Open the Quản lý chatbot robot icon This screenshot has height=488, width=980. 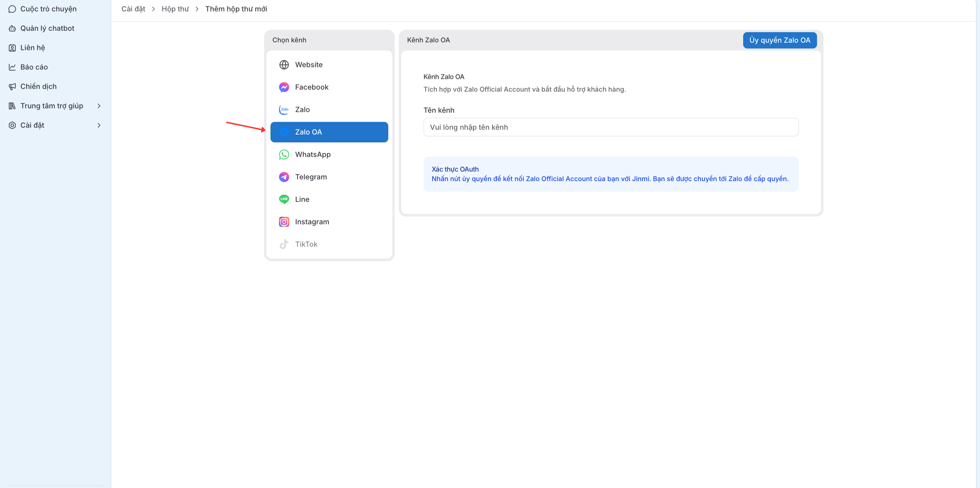[x=12, y=28]
